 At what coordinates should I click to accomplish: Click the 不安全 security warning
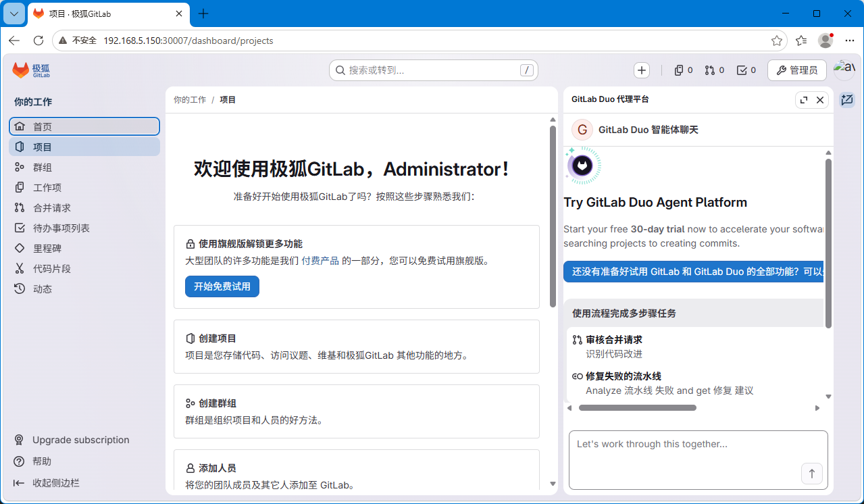78,41
